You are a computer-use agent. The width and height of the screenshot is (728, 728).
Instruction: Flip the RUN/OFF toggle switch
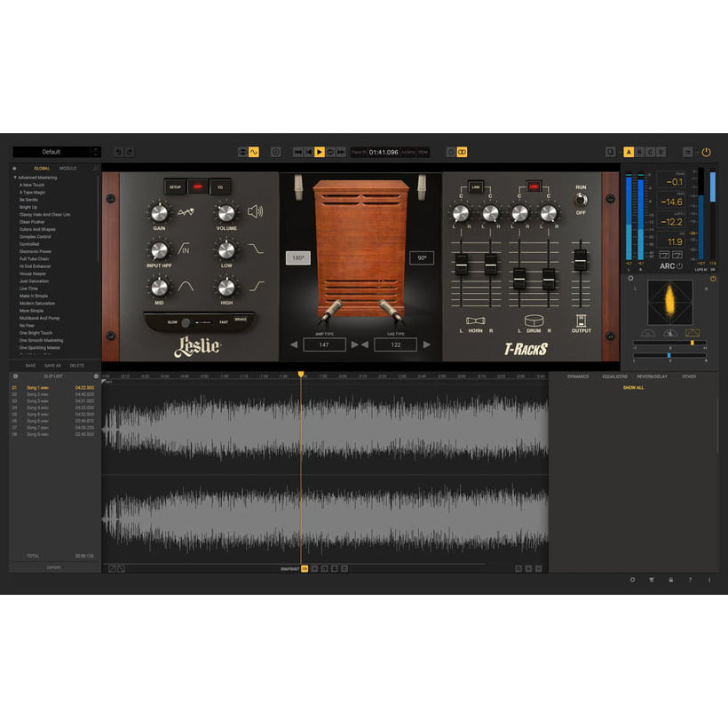[581, 200]
